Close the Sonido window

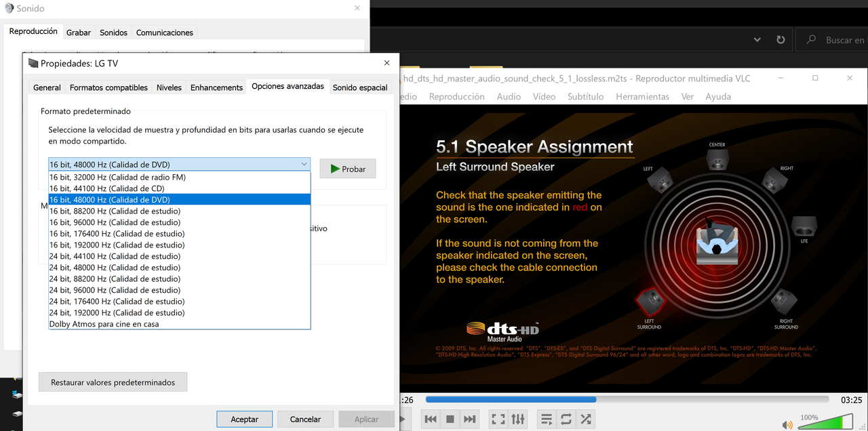coord(357,8)
